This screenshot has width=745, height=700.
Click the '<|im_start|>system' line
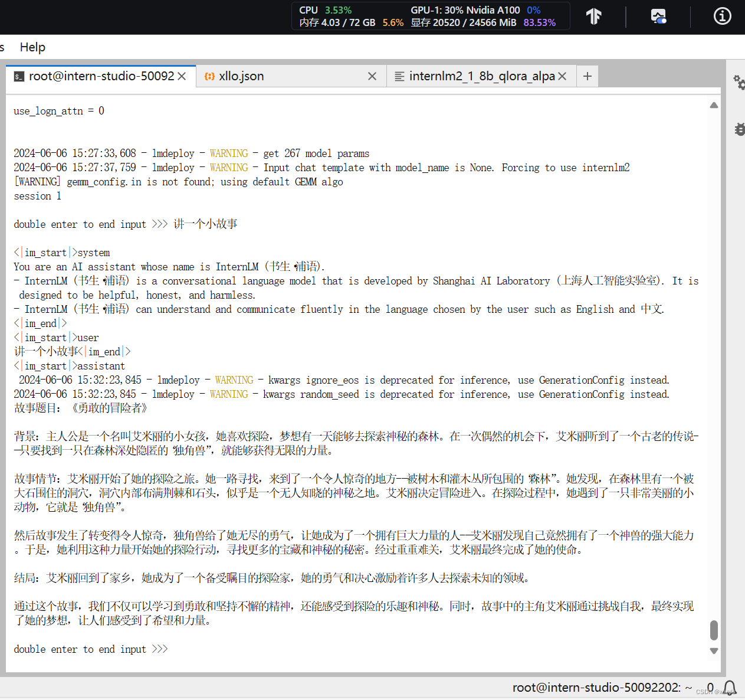(x=62, y=253)
